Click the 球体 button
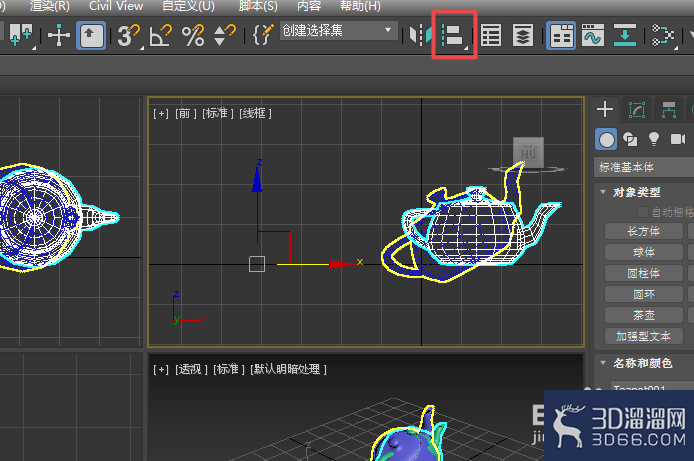694x461 pixels. pos(644,252)
